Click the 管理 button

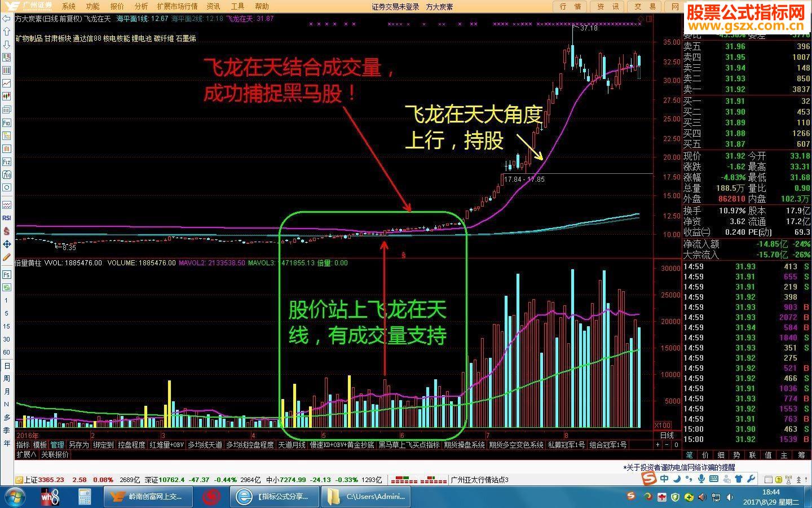pyautogui.click(x=58, y=445)
